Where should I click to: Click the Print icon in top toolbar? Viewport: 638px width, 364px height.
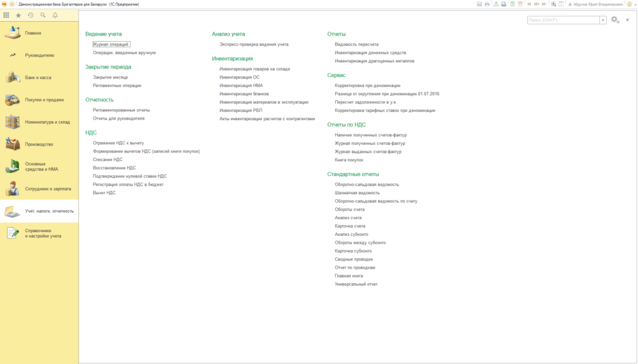487,4
